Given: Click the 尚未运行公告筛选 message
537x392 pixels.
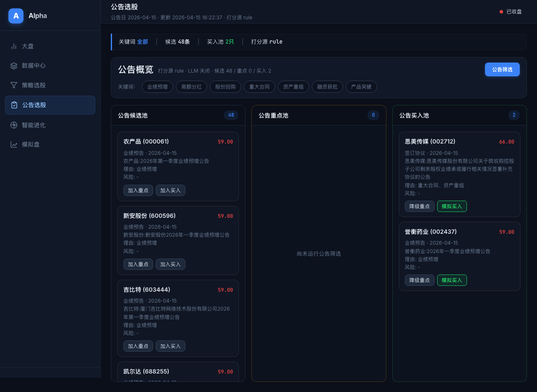Looking at the screenshot, I should [319, 253].
